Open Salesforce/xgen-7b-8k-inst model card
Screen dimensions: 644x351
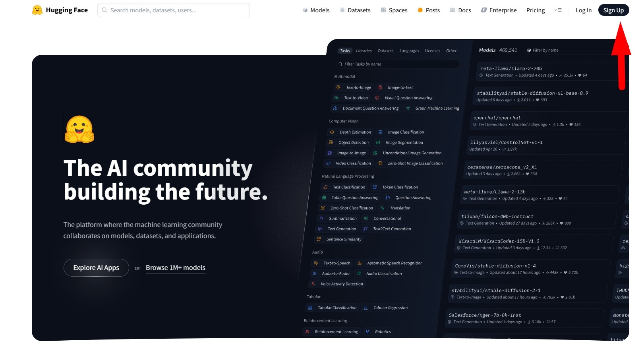[525, 318]
